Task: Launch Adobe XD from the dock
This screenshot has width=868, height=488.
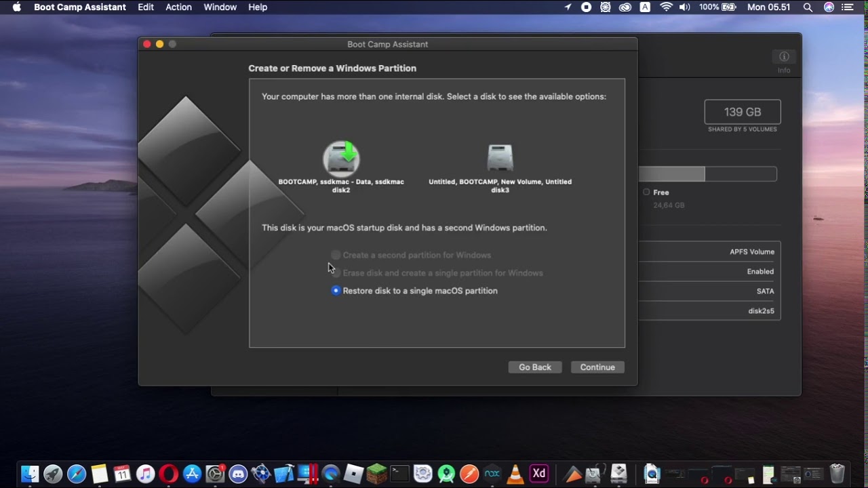Action: tap(538, 473)
